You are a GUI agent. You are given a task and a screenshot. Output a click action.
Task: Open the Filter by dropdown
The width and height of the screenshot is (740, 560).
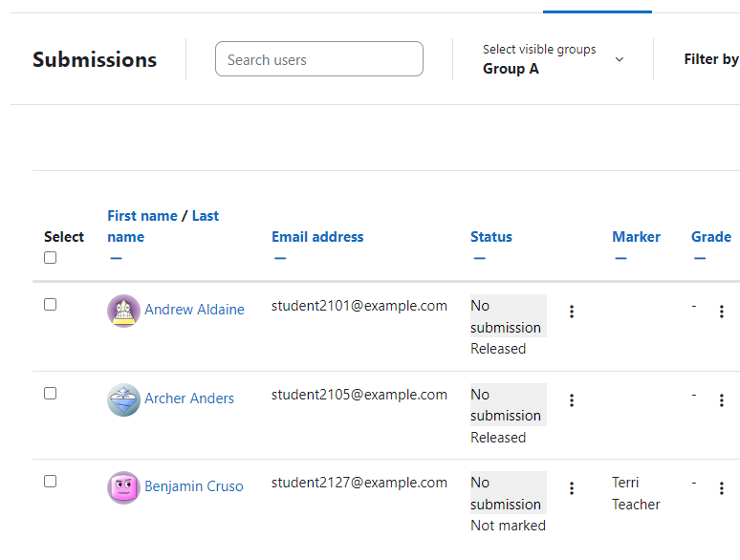click(711, 59)
